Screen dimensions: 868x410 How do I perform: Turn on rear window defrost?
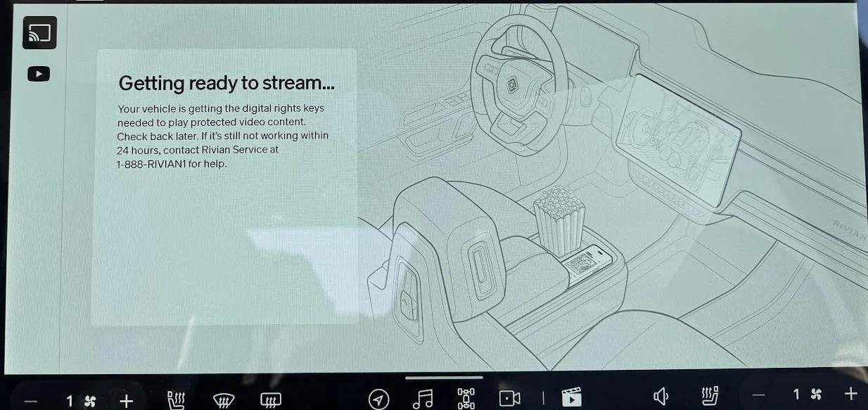(271, 400)
